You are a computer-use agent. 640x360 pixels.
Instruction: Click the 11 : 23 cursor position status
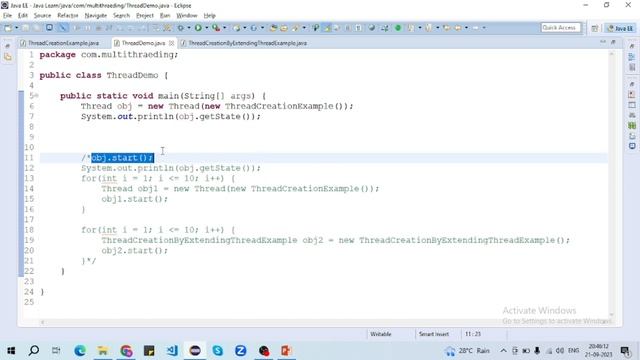473,334
